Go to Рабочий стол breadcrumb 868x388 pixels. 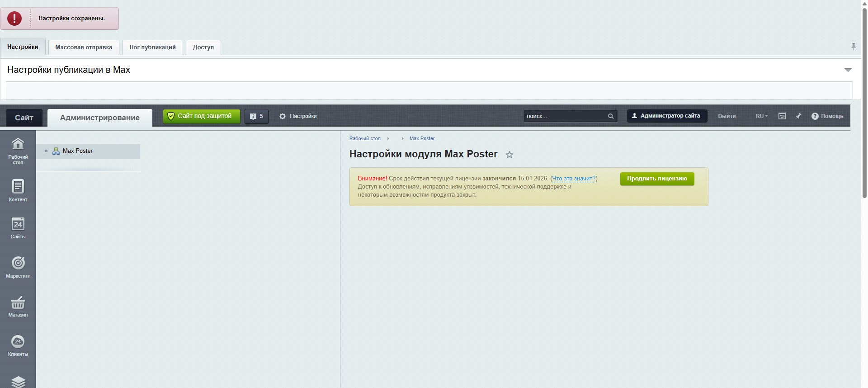pos(365,138)
